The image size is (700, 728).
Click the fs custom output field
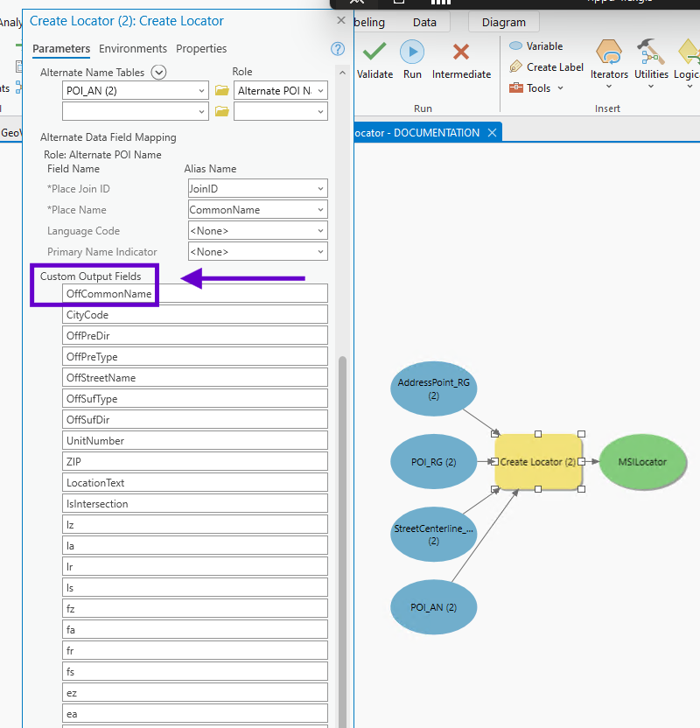pyautogui.click(x=195, y=671)
